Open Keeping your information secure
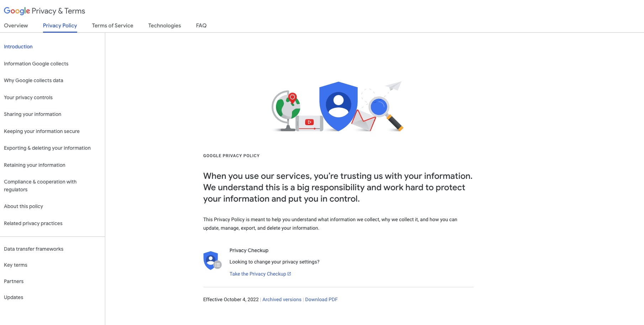Image resolution: width=644 pixels, height=325 pixels. 42,131
